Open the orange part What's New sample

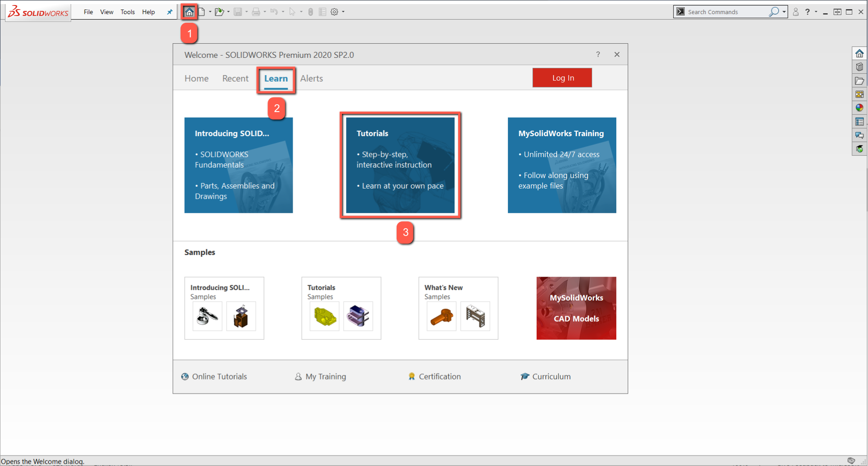click(x=441, y=316)
